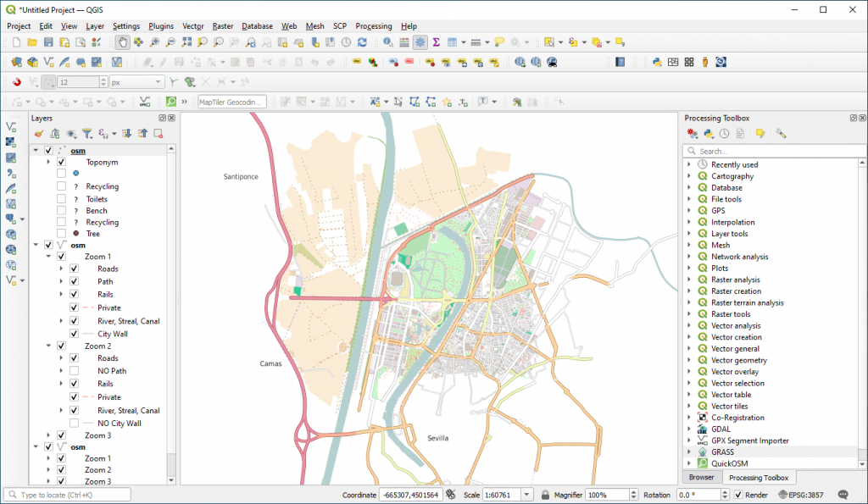Screen dimensions: 868x504
Task: Click the Refresh map icon
Action: [x=362, y=42]
